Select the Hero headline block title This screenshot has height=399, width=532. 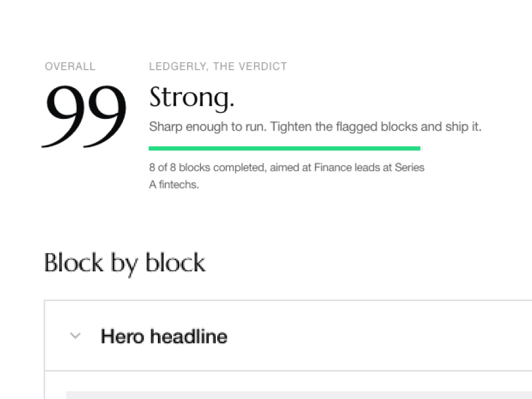[x=164, y=336]
